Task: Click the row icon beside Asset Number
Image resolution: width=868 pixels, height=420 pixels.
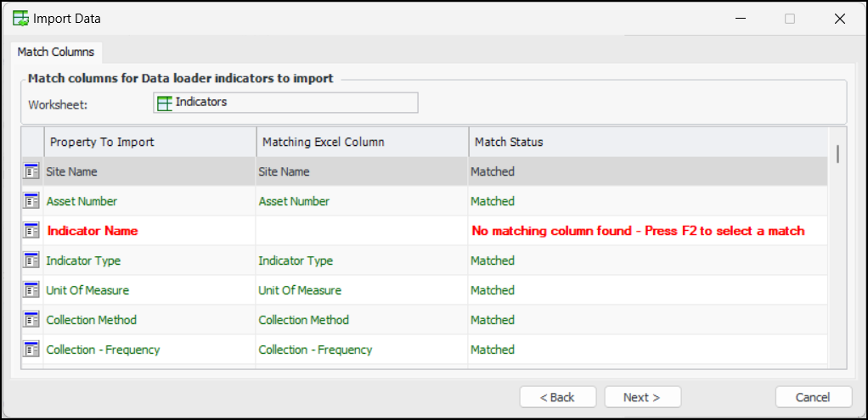Action: (31, 201)
